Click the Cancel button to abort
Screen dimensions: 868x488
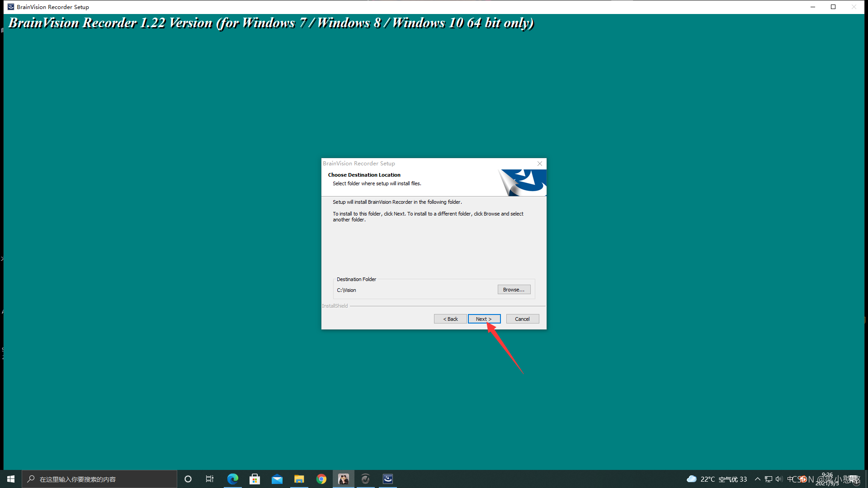[522, 318]
